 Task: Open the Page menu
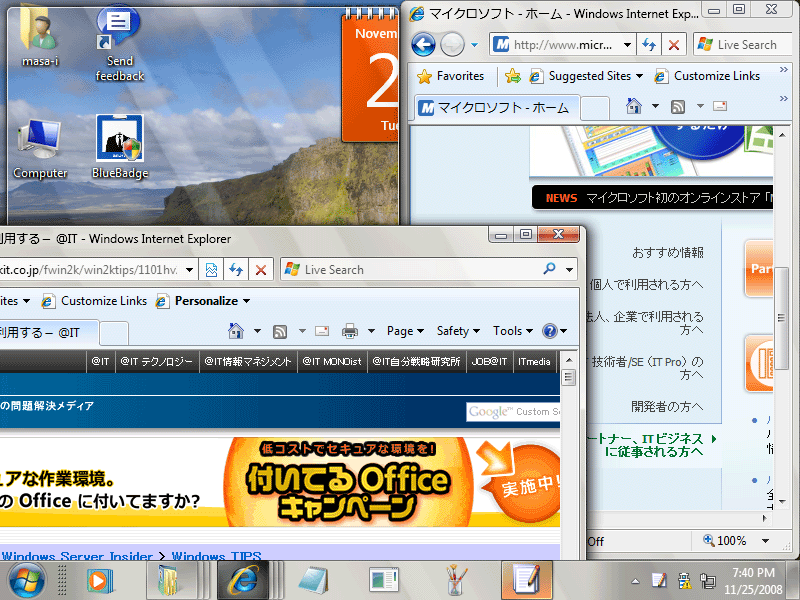[405, 331]
